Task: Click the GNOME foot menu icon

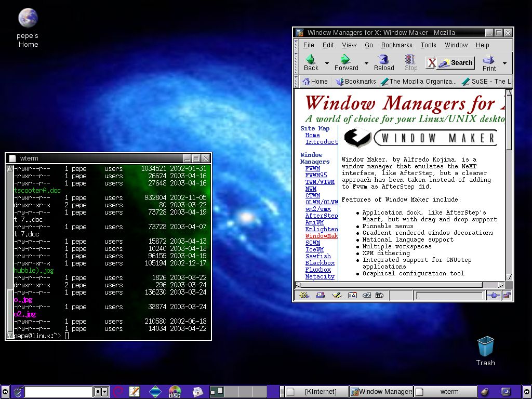Action: coord(17,392)
